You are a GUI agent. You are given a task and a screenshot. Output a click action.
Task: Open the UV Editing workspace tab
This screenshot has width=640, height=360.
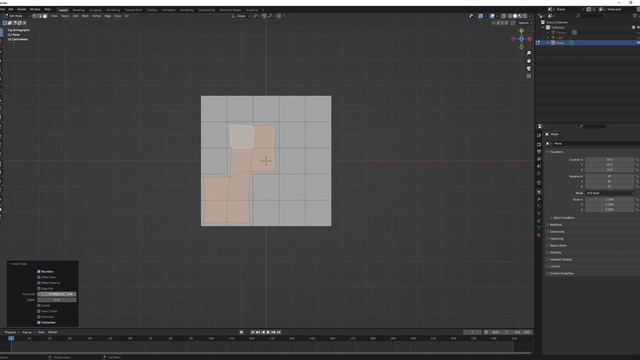coord(113,10)
